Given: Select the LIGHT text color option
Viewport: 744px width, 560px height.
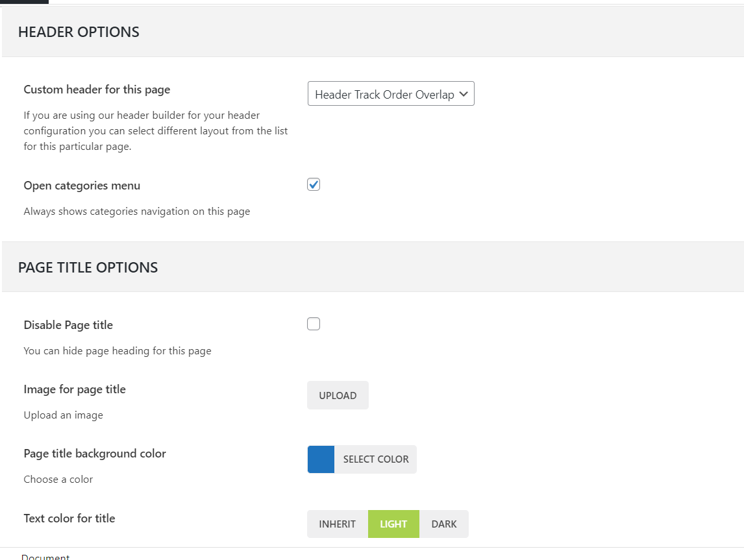Looking at the screenshot, I should 393,524.
